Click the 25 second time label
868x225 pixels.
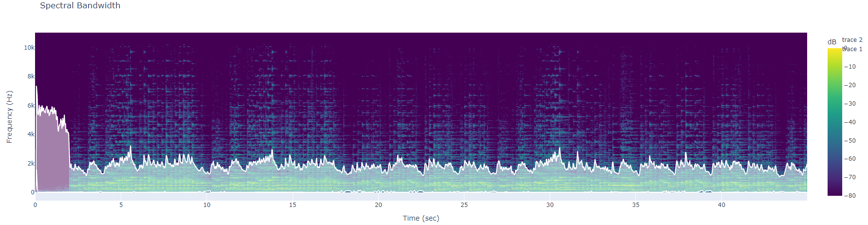(464, 205)
